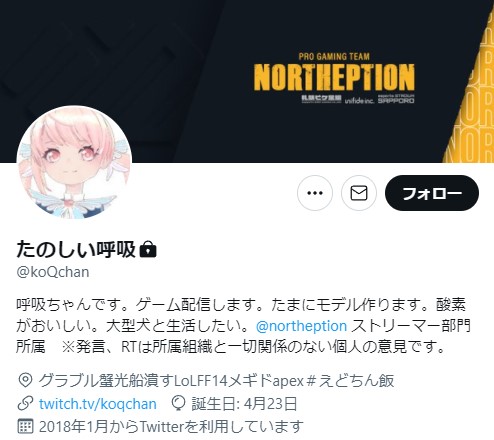Viewport: 494px width, 440px height.
Task: Click the birthday balloon icon
Action: (178, 403)
